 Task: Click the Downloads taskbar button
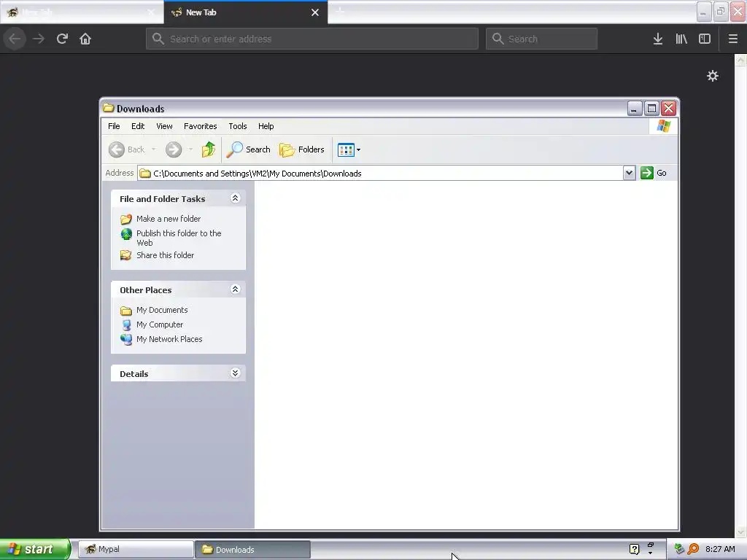click(x=252, y=549)
